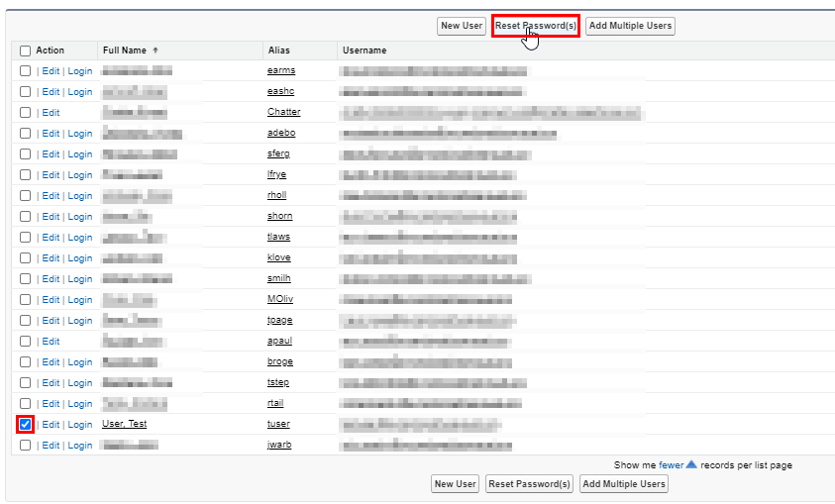Uncheck the box for User, Test row
Screen dimensions: 835x504
pos(25,424)
